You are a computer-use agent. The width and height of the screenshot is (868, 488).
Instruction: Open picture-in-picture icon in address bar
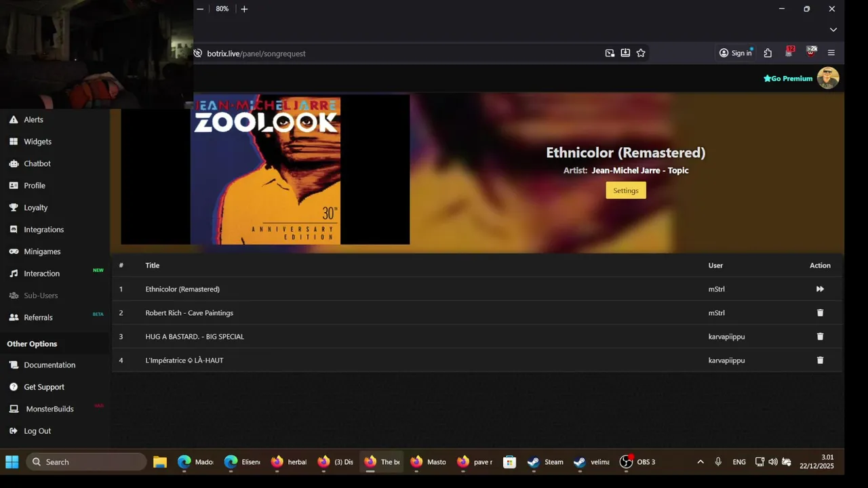pyautogui.click(x=610, y=53)
